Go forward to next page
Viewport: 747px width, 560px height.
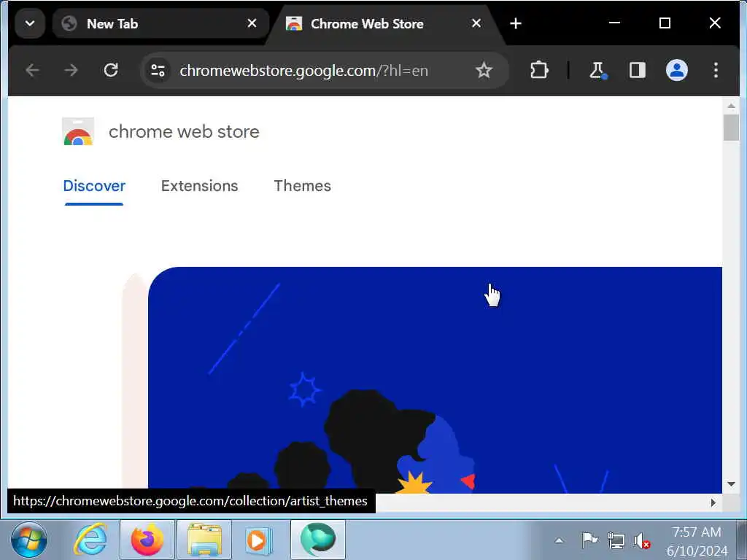click(x=71, y=71)
